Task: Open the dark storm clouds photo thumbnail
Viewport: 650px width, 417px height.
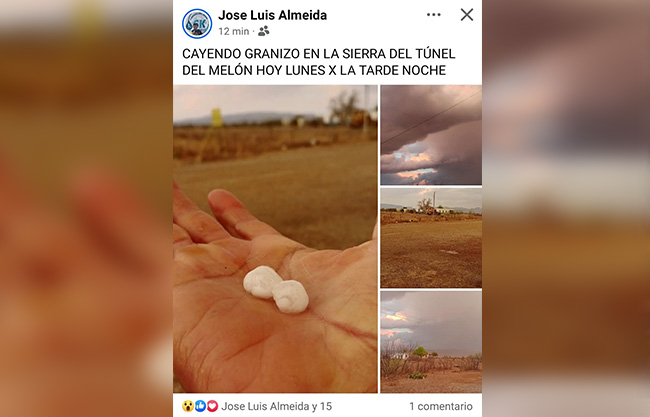Action: [x=431, y=135]
